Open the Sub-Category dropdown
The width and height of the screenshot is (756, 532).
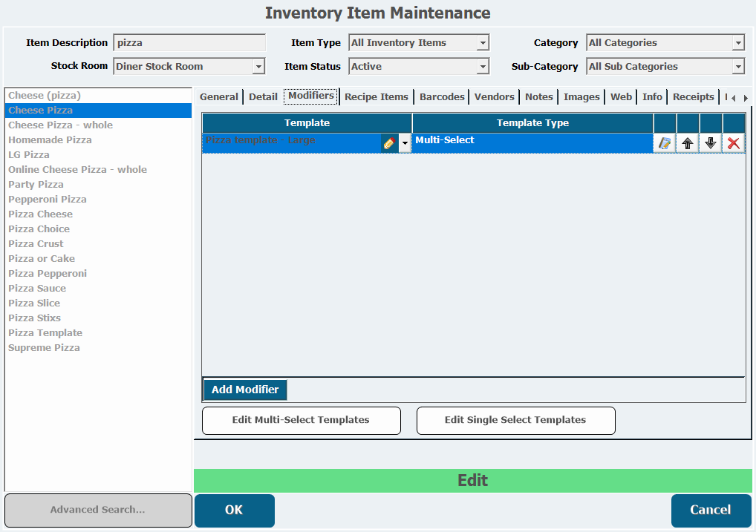[737, 67]
